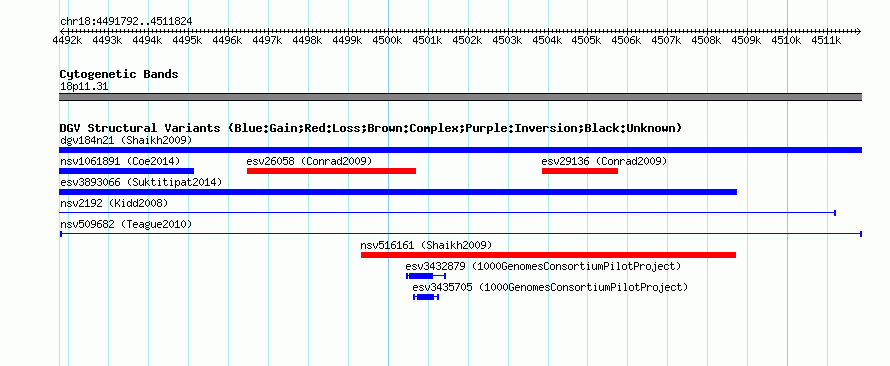Open the nsv516161 (Shaikh2009) label
Viewport: 890px width, 366px height.
click(426, 245)
